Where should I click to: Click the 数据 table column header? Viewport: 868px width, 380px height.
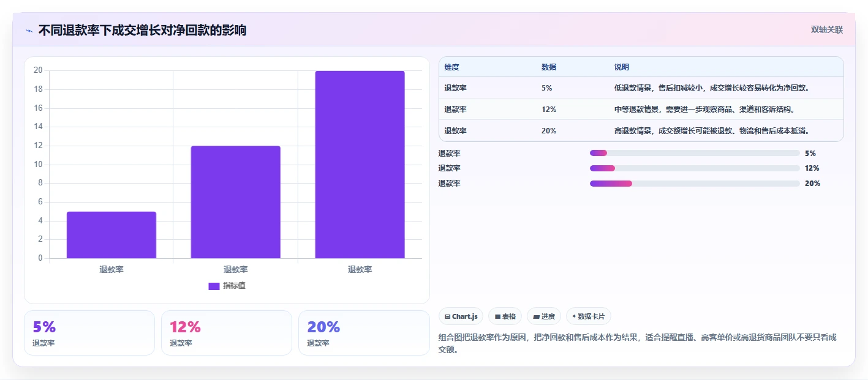tap(549, 67)
